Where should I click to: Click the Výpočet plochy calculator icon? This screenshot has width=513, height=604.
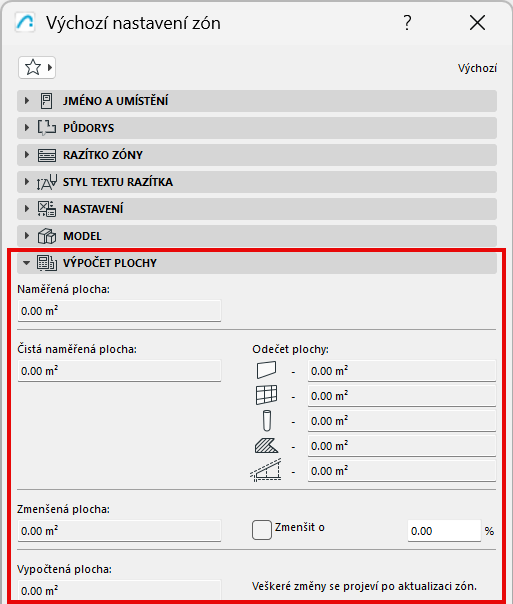coord(47,263)
